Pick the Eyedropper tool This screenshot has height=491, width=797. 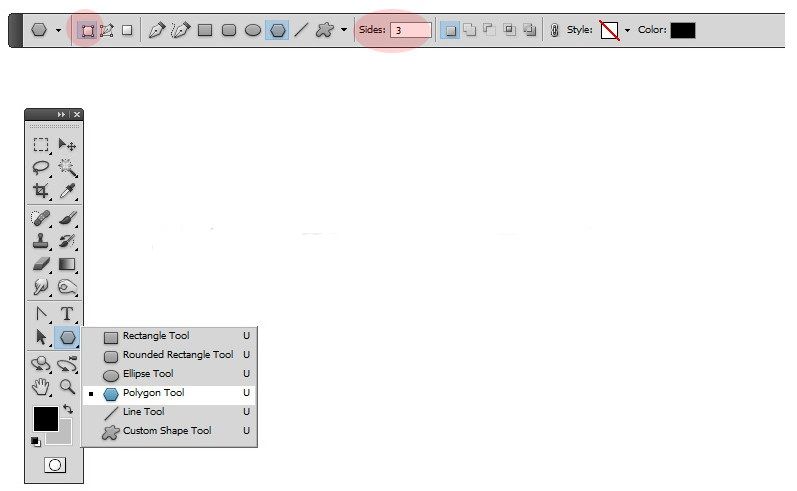click(x=67, y=191)
